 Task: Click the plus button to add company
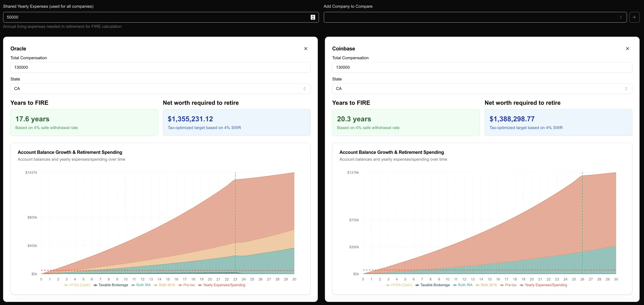(634, 17)
